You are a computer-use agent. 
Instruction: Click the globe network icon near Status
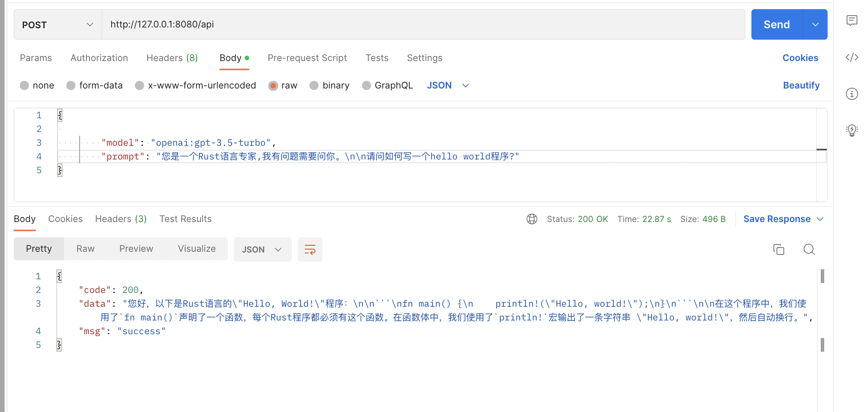(532, 219)
